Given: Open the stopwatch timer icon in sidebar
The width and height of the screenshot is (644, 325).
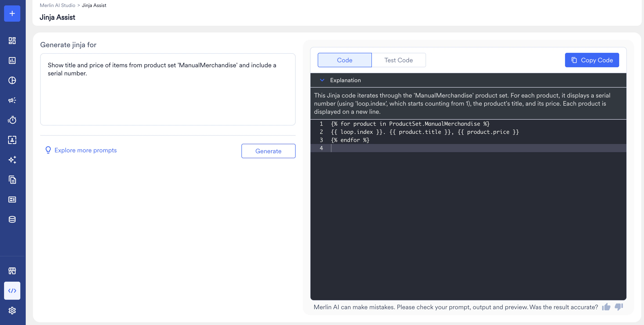Looking at the screenshot, I should point(12,120).
